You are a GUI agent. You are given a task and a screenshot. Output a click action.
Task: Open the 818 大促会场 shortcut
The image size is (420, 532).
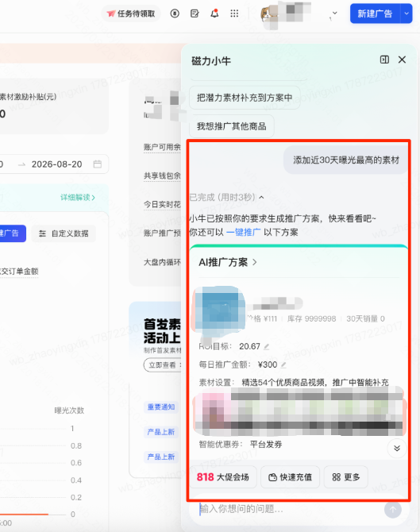(223, 477)
